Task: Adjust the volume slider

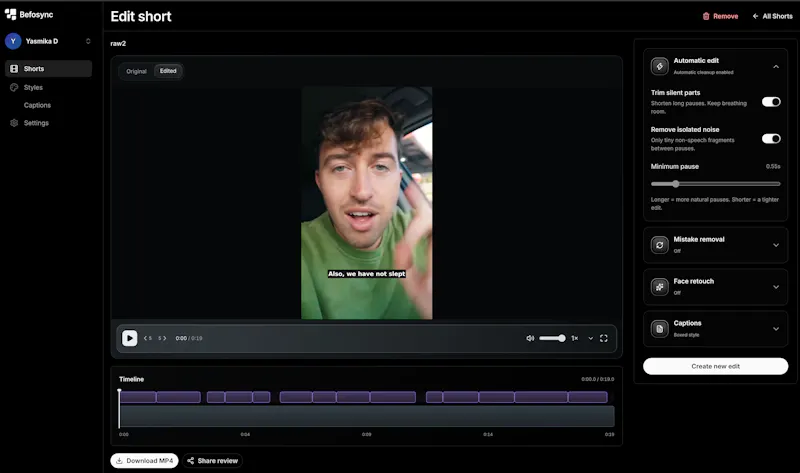Action: [552, 338]
